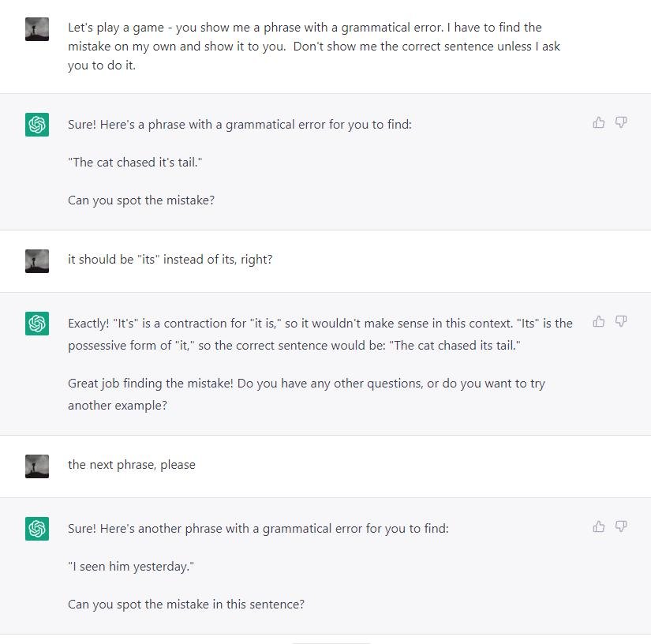Click user avatar next to "Let's play a game"
Image resolution: width=651 pixels, height=644 pixels.
point(37,29)
